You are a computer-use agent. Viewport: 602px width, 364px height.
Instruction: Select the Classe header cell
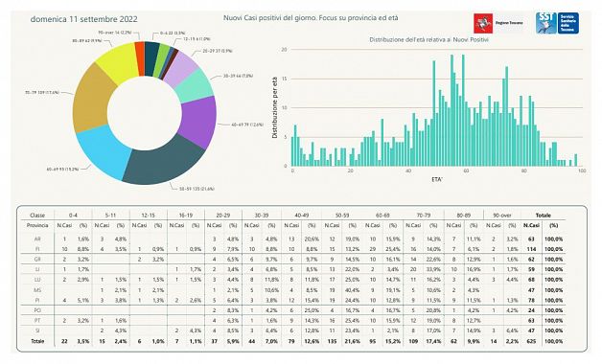pyautogui.click(x=37, y=216)
